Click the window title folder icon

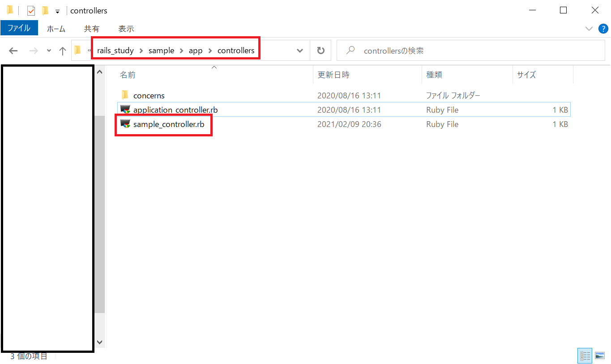pyautogui.click(x=10, y=10)
